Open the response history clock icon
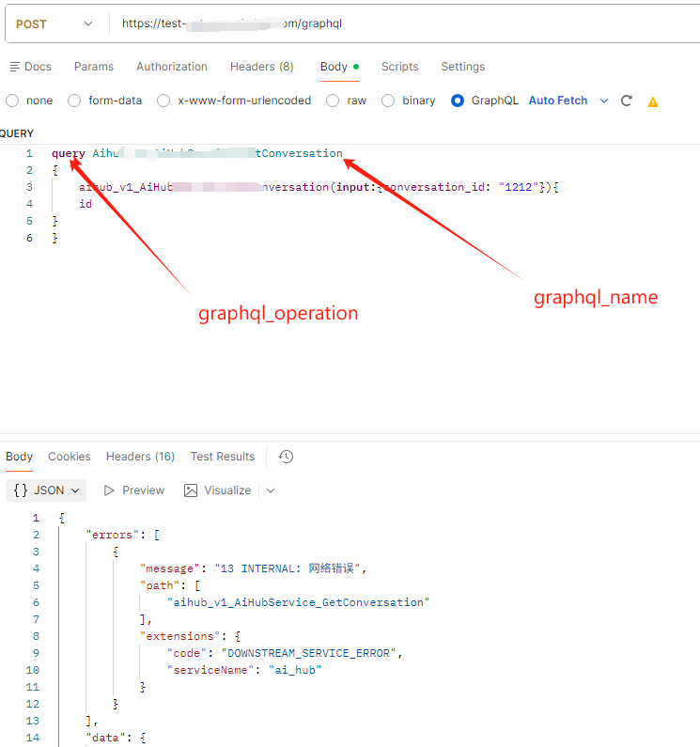The width and height of the screenshot is (700, 747). (287, 457)
